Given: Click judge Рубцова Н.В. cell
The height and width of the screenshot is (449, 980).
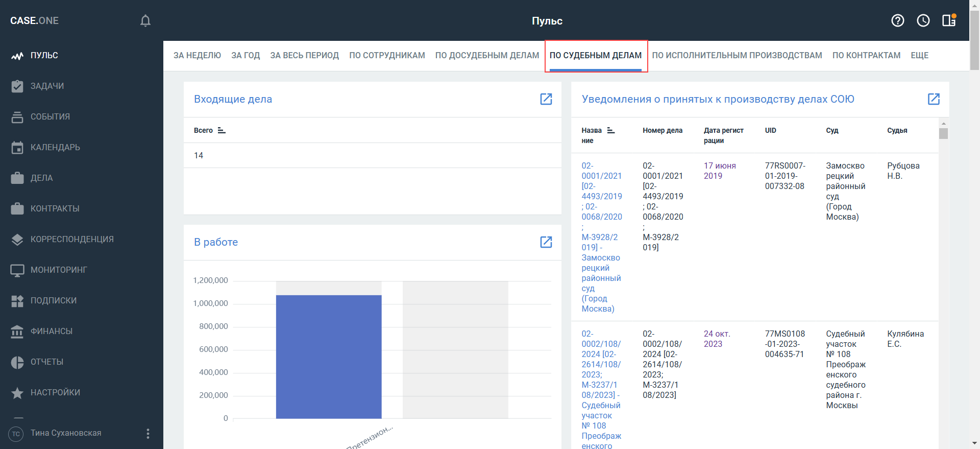Looking at the screenshot, I should click(x=903, y=171).
